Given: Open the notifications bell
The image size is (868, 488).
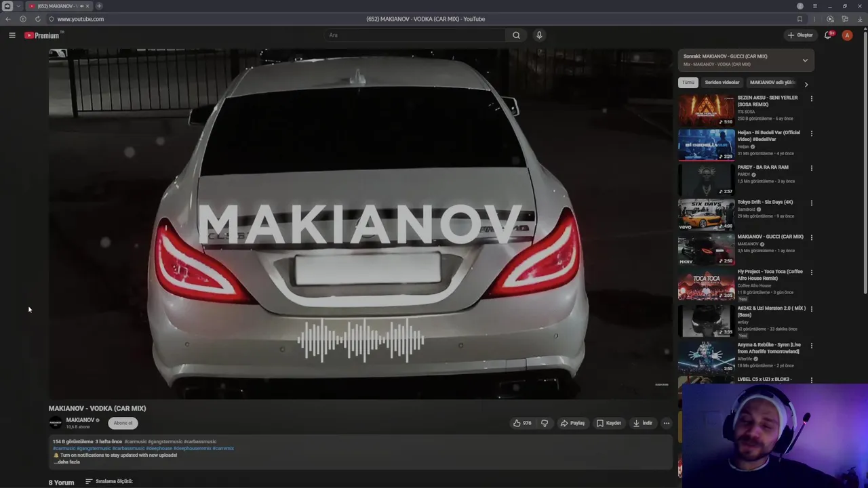Looking at the screenshot, I should click(828, 35).
